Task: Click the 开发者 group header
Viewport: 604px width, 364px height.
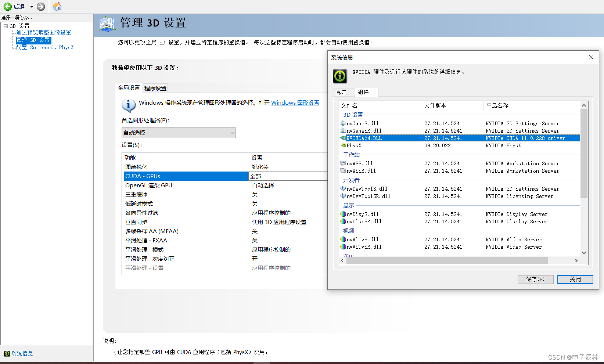Action: (x=352, y=180)
